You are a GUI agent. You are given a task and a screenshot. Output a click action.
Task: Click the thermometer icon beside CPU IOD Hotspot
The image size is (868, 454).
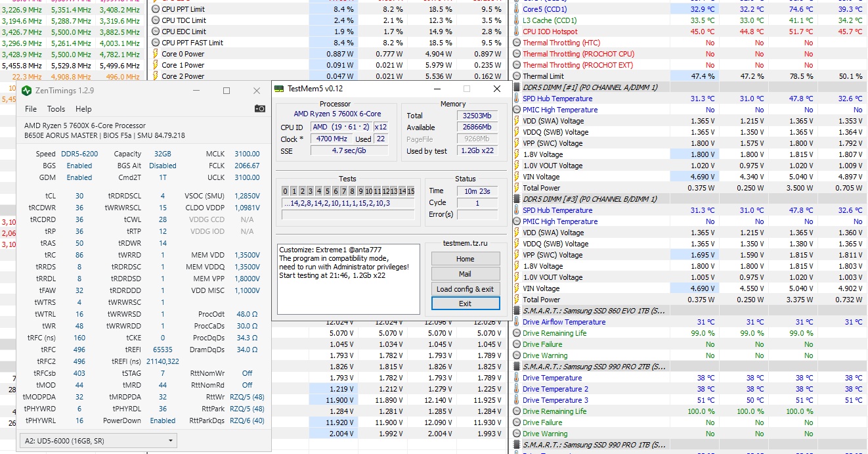coord(517,32)
